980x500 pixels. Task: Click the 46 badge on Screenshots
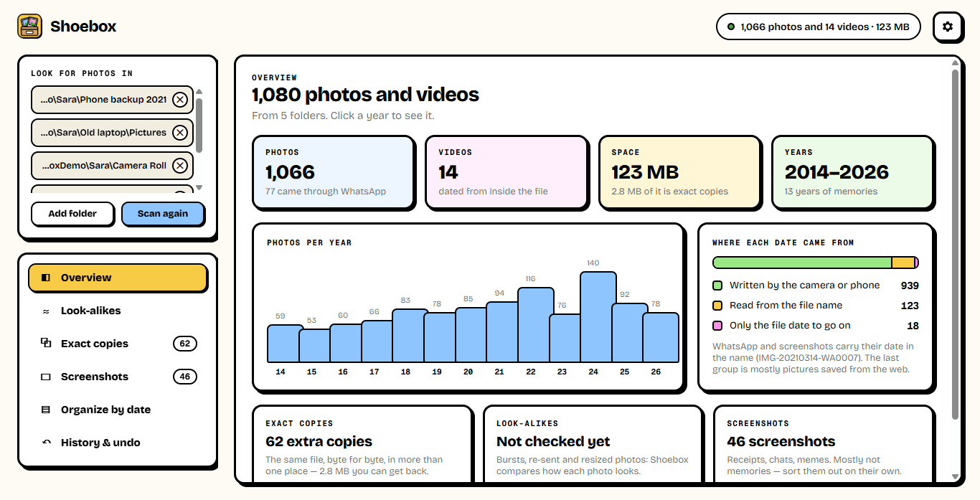coord(185,377)
